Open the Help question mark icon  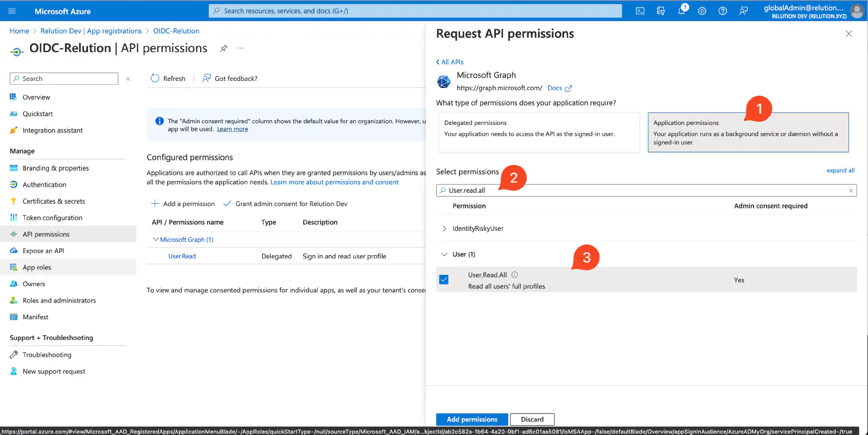[x=723, y=11]
